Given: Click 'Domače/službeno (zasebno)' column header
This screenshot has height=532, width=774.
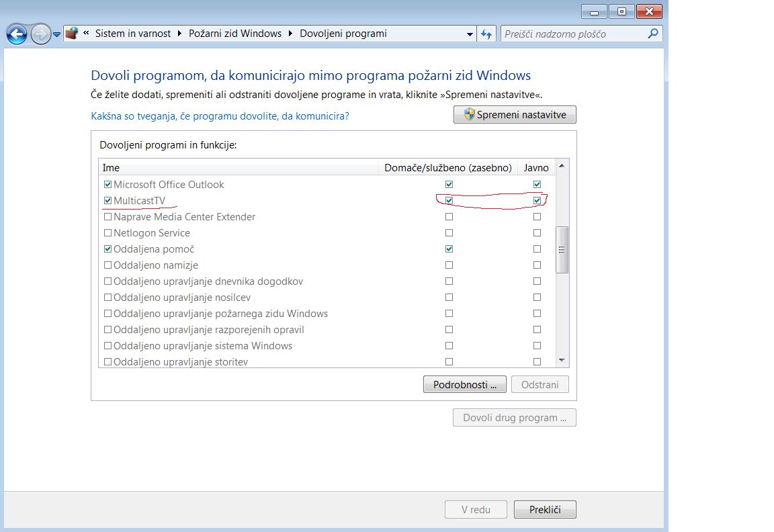Looking at the screenshot, I should pyautogui.click(x=447, y=168).
